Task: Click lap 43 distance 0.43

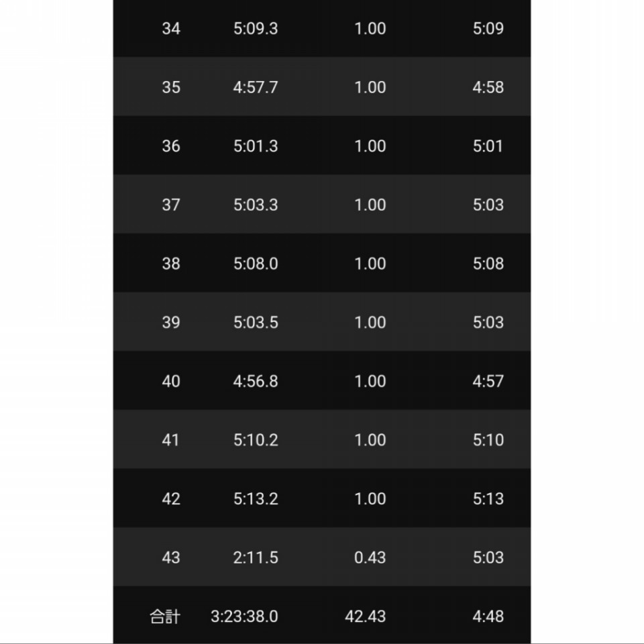Action: click(x=370, y=557)
